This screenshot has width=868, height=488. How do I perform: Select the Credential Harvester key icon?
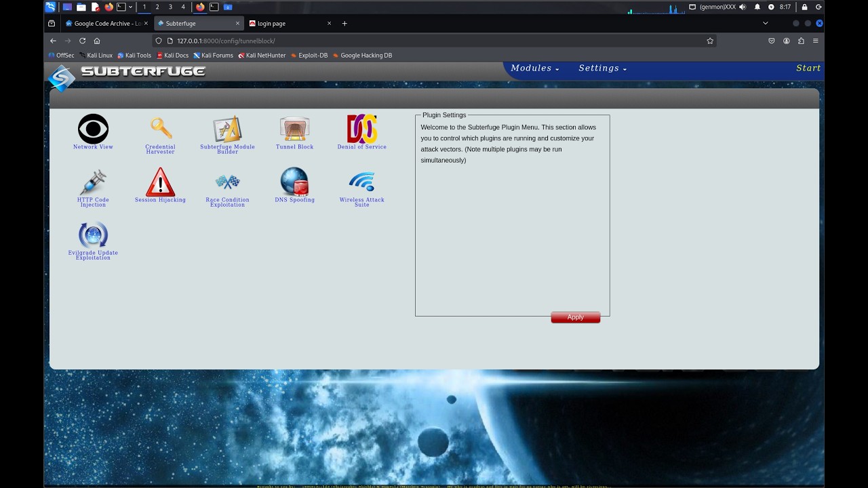(x=161, y=129)
